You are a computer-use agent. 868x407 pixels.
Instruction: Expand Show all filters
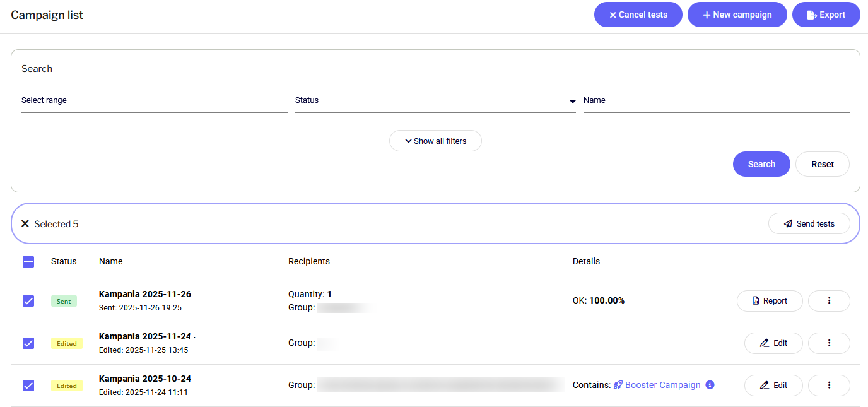[x=435, y=141]
